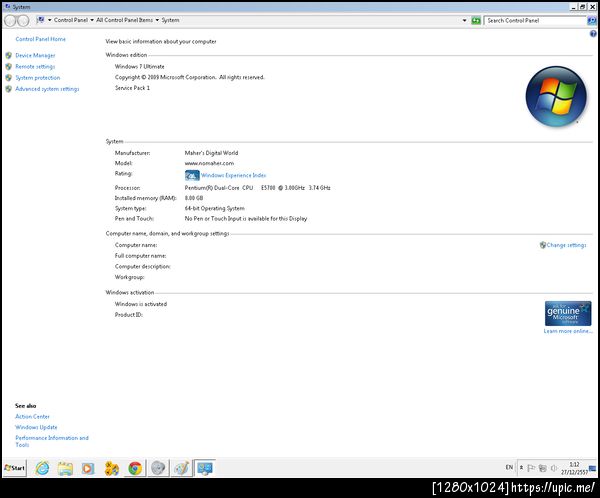600x498 pixels.
Task: Click the yellow fan-shaped taskbar icon
Action: (x=111, y=468)
